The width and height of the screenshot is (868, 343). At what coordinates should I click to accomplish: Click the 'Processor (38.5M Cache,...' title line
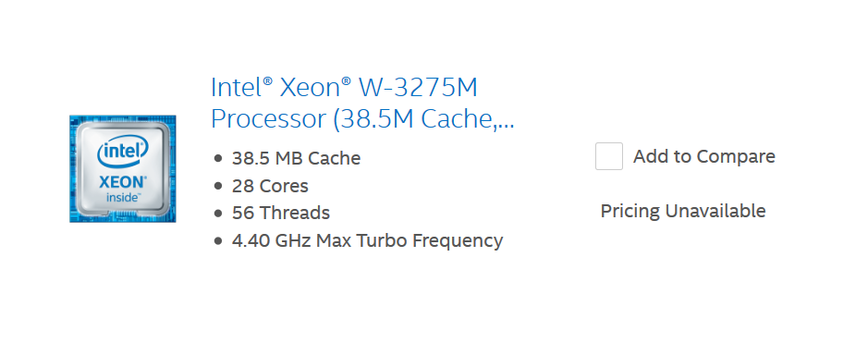[362, 119]
